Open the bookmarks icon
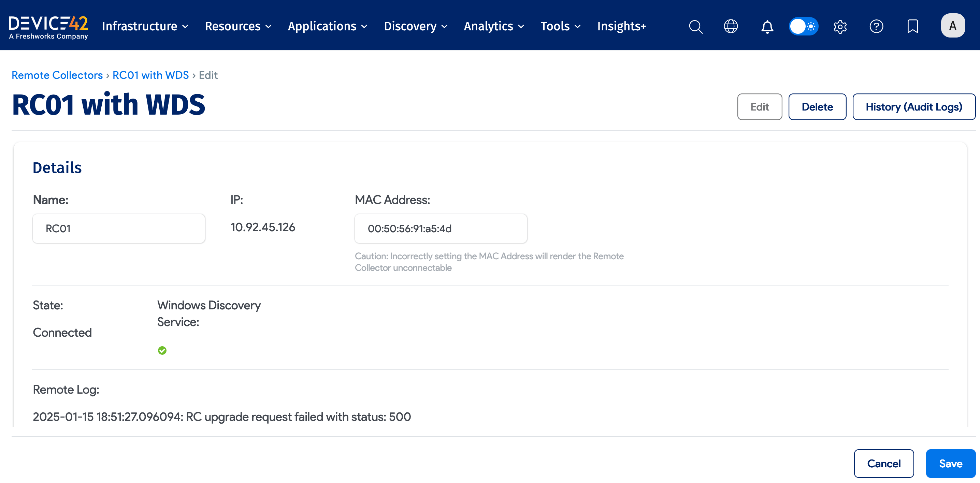 913,26
